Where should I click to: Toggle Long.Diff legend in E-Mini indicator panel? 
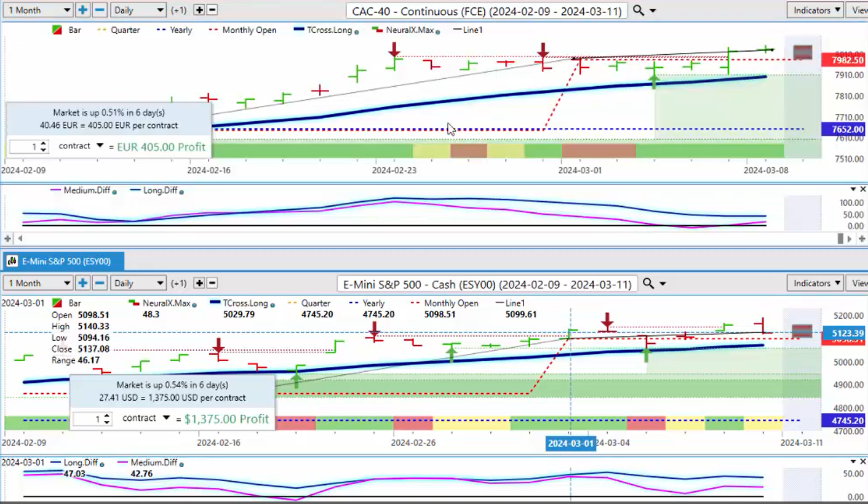coord(78,463)
